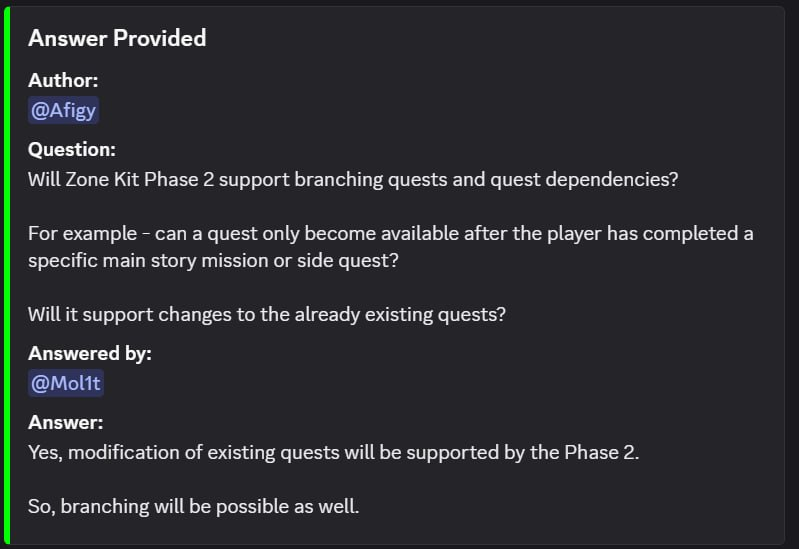The width and height of the screenshot is (799, 549).
Task: Click the Answered by: field label
Action: pyautogui.click(x=90, y=353)
